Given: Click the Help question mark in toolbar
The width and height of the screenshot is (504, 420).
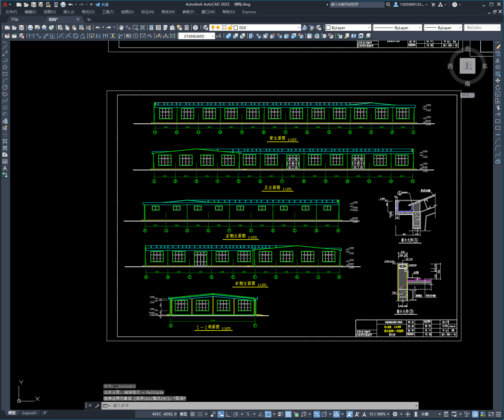Looking at the screenshot, I should point(195,28).
